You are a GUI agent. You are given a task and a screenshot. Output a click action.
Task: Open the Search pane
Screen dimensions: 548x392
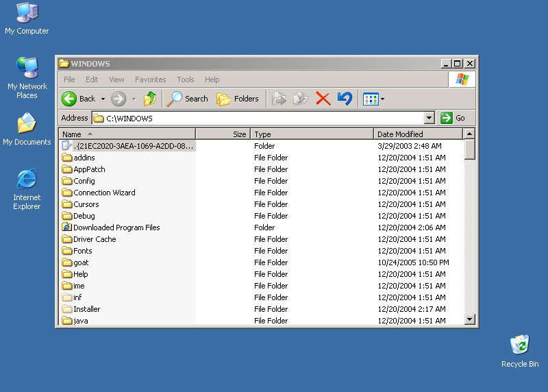(x=187, y=99)
